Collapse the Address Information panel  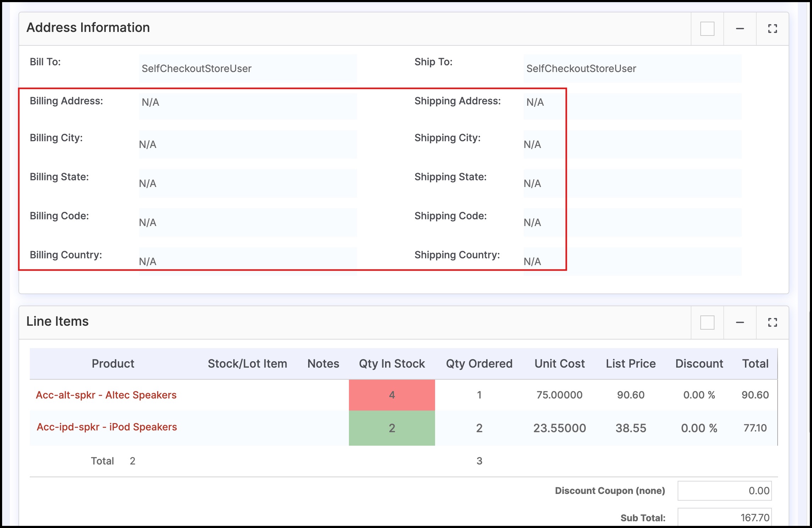[740, 29]
